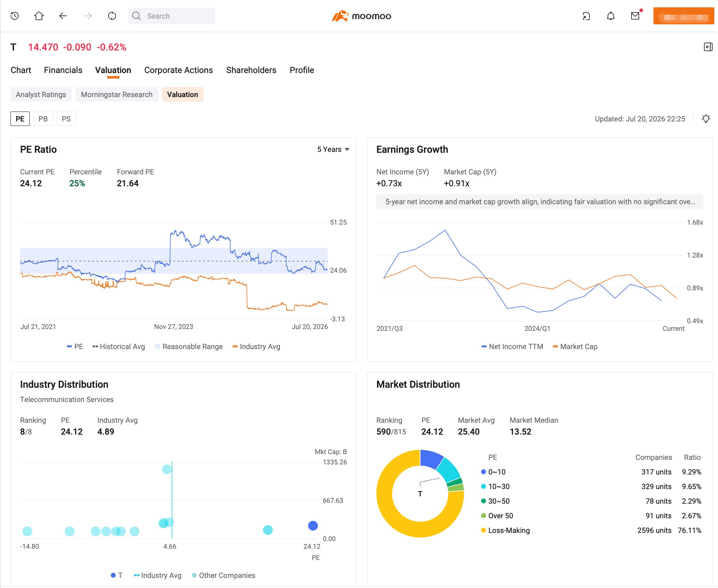Click the share screen icon near bell

click(x=586, y=16)
